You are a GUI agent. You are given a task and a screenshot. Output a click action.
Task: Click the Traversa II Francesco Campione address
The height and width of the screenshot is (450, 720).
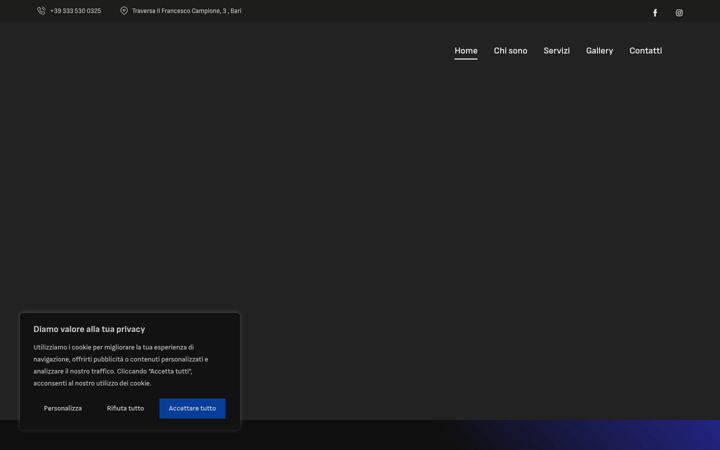pos(186,11)
